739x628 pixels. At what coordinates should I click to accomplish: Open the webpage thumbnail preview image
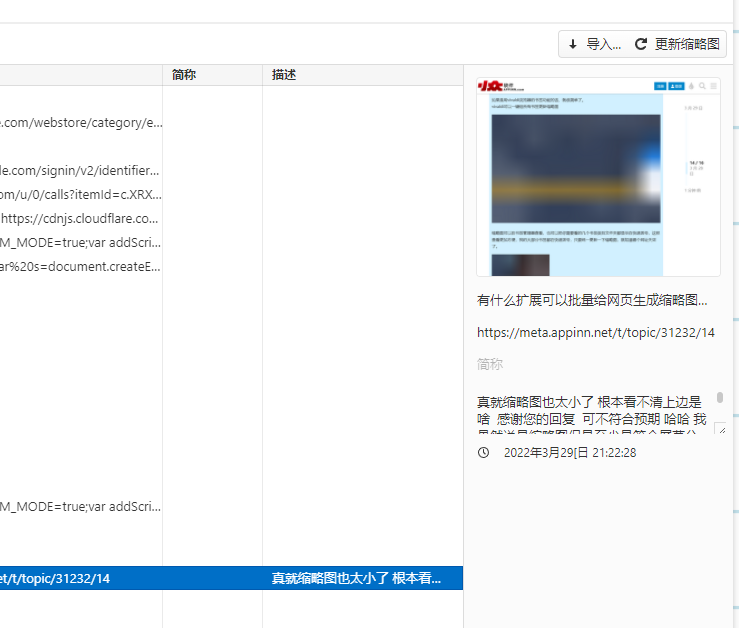click(598, 176)
